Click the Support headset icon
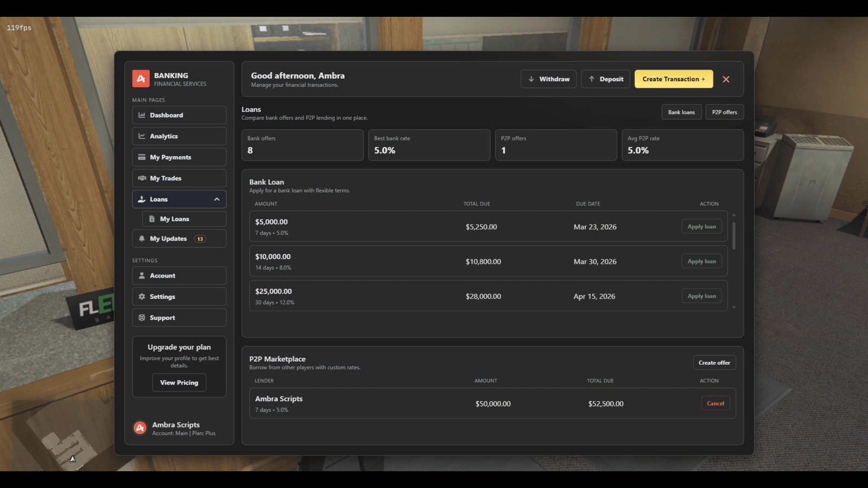This screenshot has height=488, width=868. pos(142,317)
